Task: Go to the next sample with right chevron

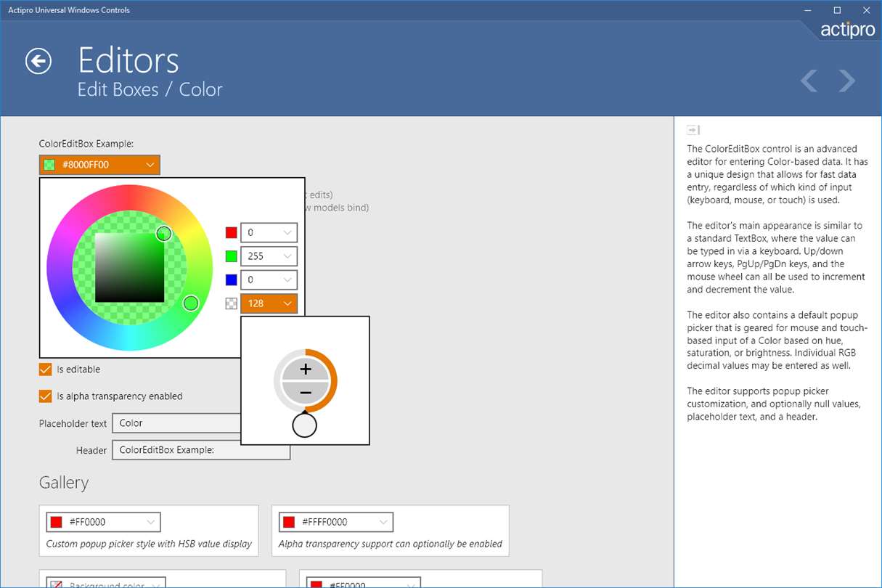Action: [x=846, y=81]
